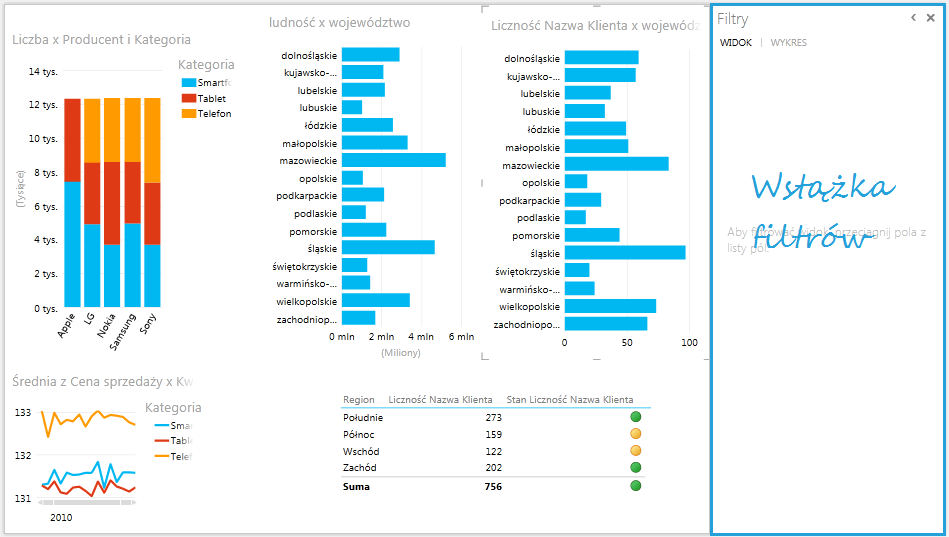Click the red Tablet legend swatch in column chart
The height and width of the screenshot is (537, 949).
pos(188,98)
